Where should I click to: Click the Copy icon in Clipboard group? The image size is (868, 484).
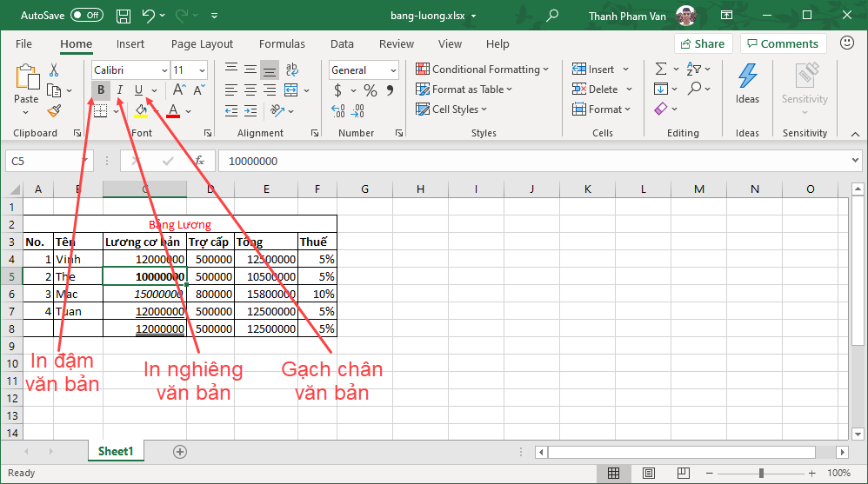point(54,90)
